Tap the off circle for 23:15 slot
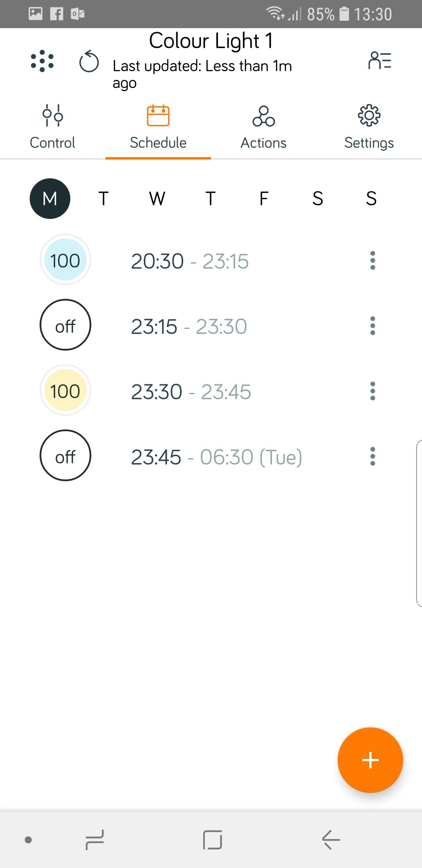The image size is (422, 868). pyautogui.click(x=65, y=325)
